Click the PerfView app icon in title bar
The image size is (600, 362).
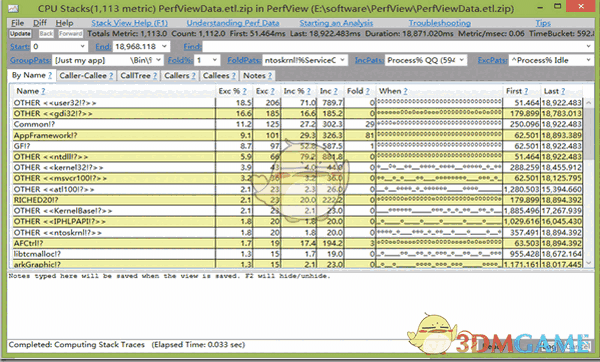click(13, 8)
